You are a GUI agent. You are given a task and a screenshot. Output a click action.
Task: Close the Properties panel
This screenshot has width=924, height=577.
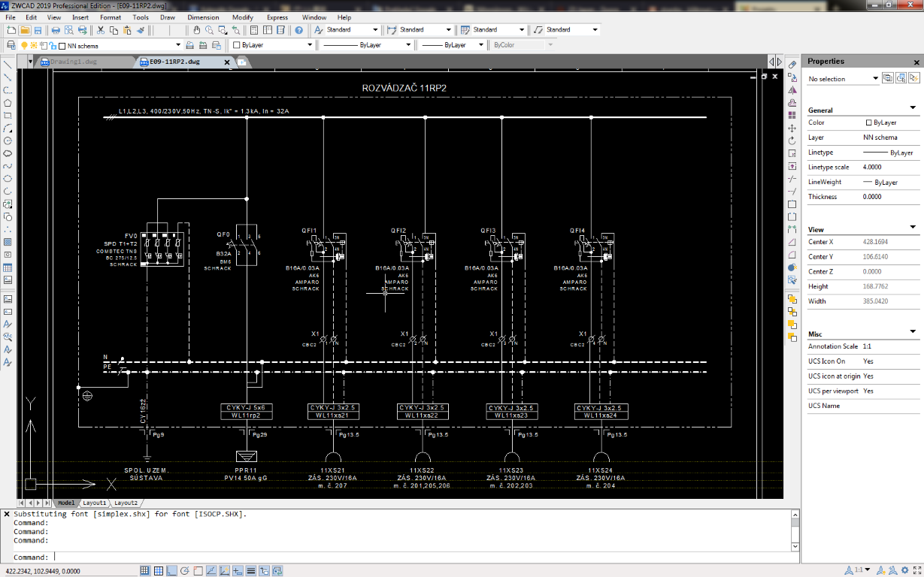pyautogui.click(x=916, y=62)
